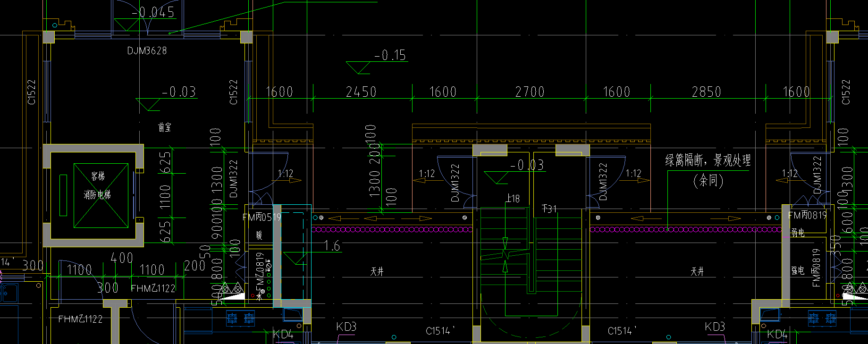The image size is (868, 344).
Task: Click the 400 dimension text
Action: (122, 258)
